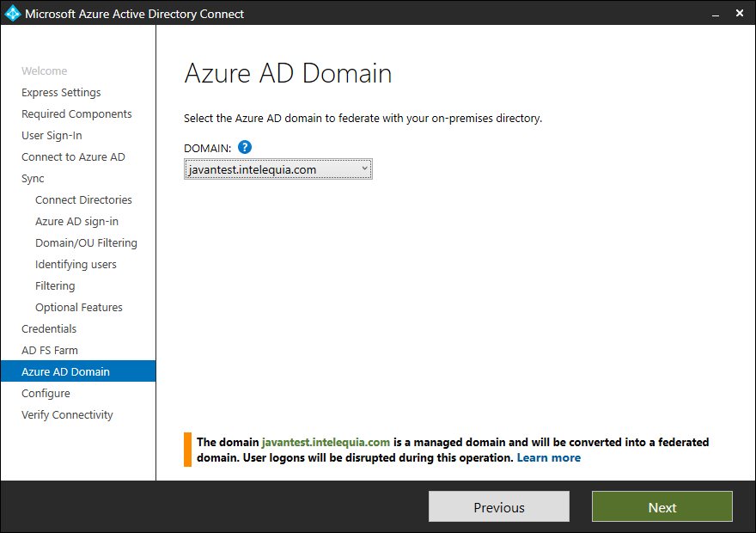Click the Next button
The width and height of the screenshot is (756, 533).
[x=661, y=506]
